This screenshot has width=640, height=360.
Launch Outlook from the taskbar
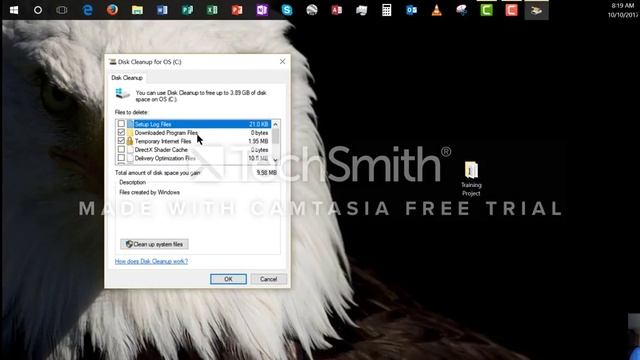pyautogui.click(x=411, y=10)
